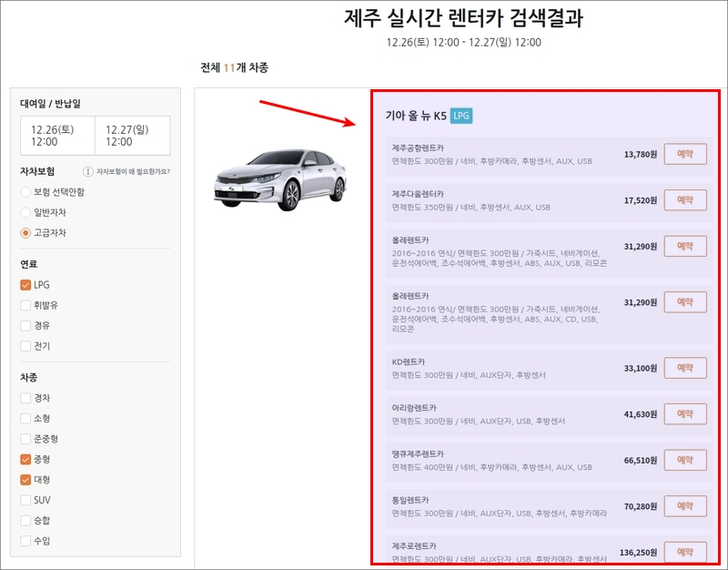Click the 13,780원 price text
The image size is (728, 570).
[641, 154]
